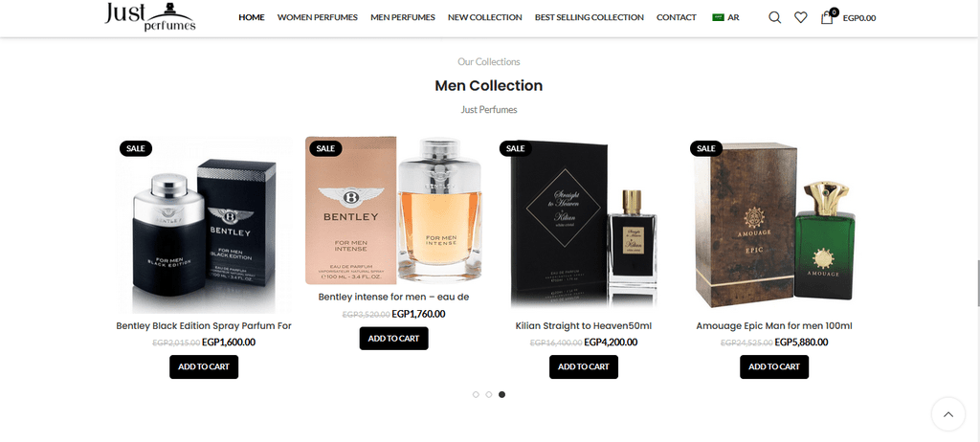Screen dimensions: 980x442
Task: Select the first carousel pagination dot
Action: [476, 394]
